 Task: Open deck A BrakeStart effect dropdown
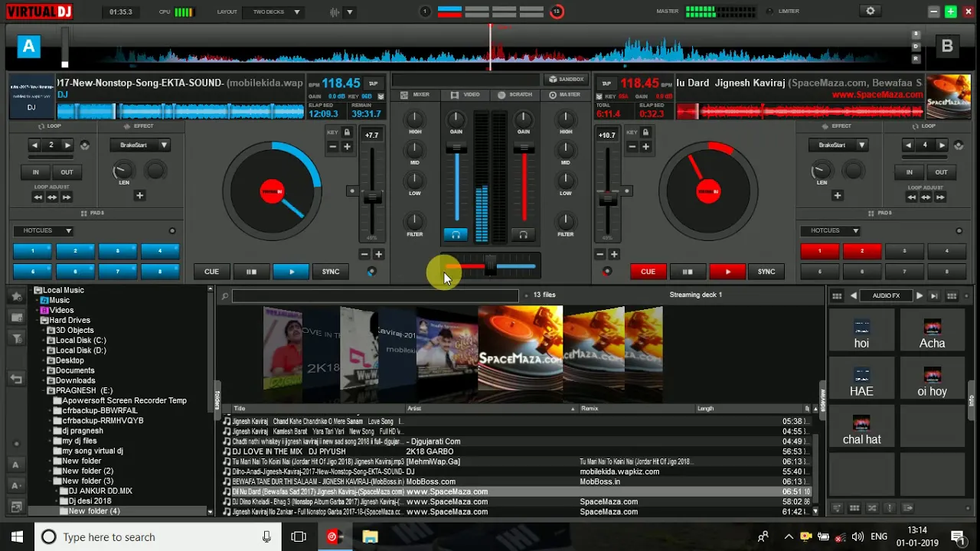coord(139,145)
